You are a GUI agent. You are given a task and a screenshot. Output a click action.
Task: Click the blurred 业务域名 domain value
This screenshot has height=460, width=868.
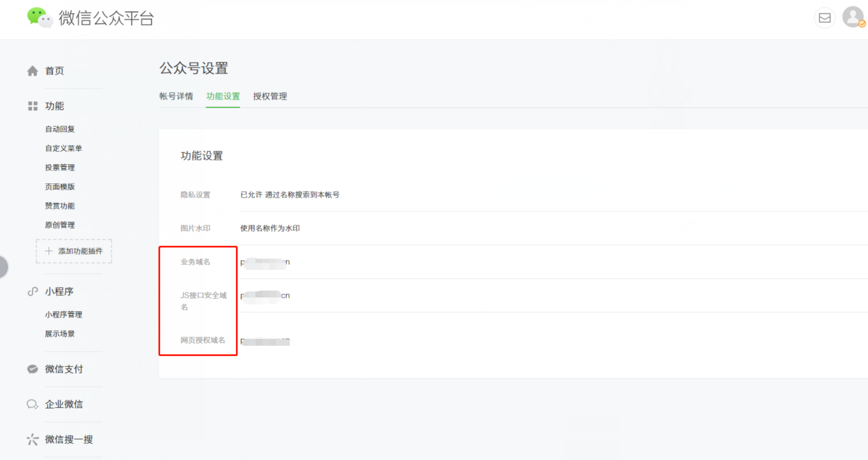[x=265, y=262]
